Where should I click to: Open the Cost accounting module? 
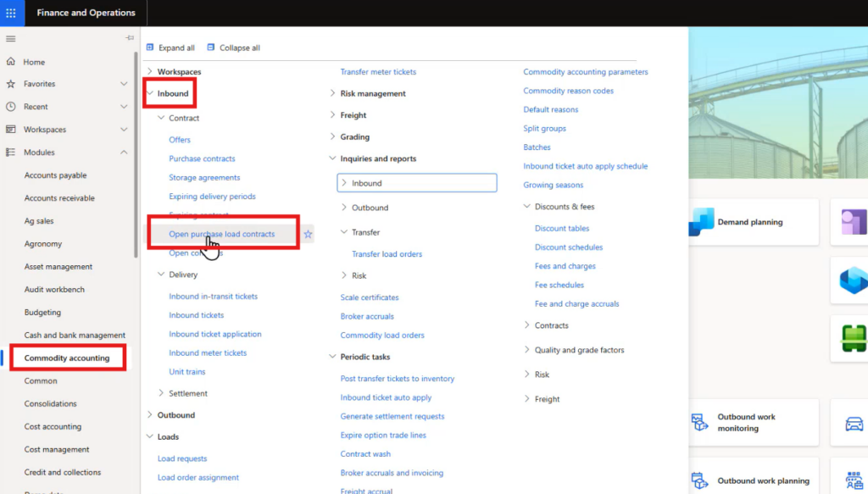pyautogui.click(x=53, y=426)
